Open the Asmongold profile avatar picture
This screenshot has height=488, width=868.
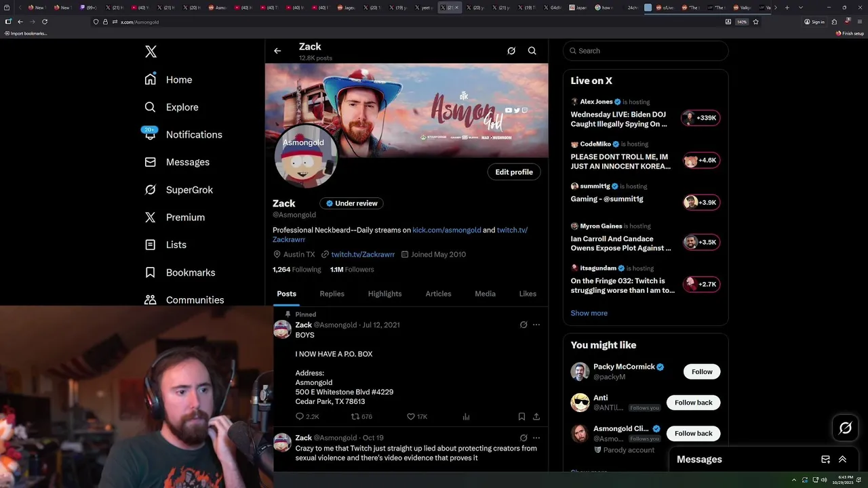[x=306, y=157]
